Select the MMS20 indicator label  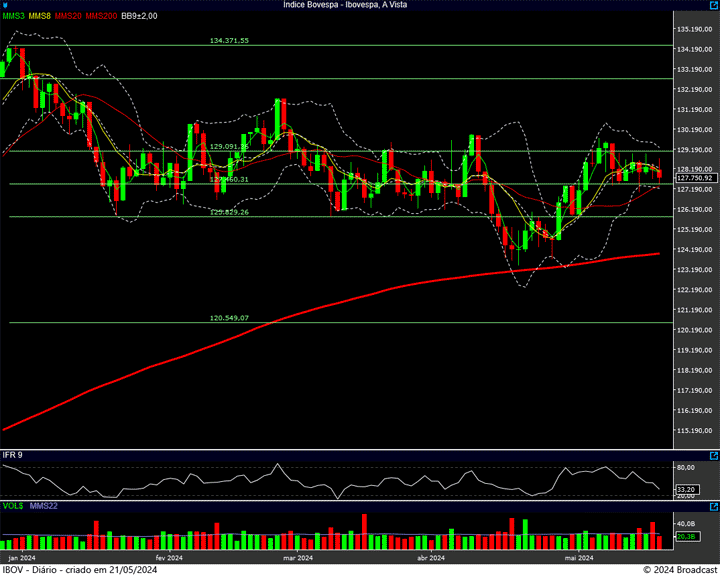pyautogui.click(x=68, y=17)
